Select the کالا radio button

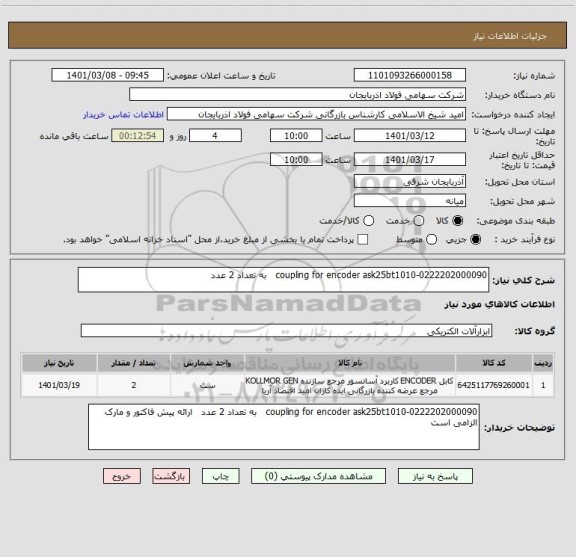(x=458, y=220)
